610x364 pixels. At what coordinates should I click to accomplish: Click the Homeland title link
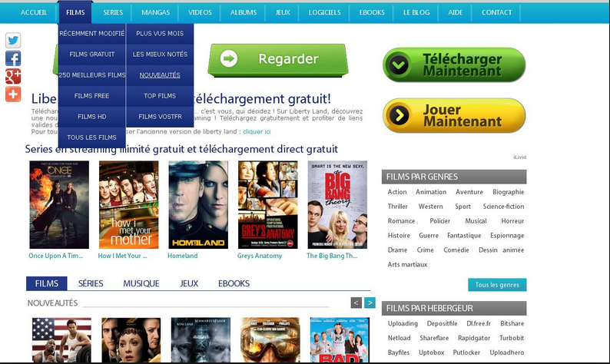point(182,256)
